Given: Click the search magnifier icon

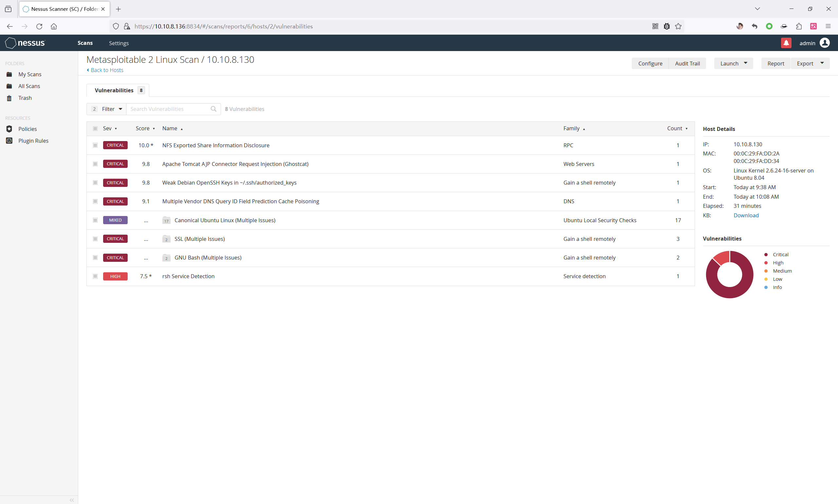Looking at the screenshot, I should tap(213, 109).
